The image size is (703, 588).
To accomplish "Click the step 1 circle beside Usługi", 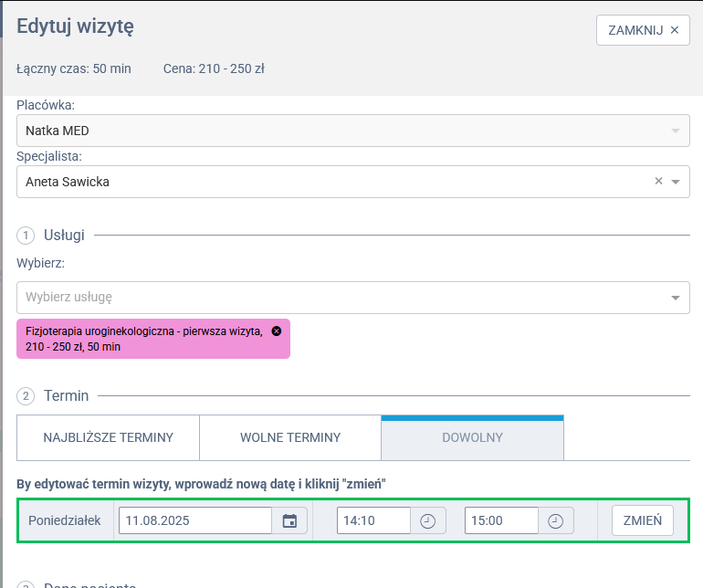I will click(26, 236).
